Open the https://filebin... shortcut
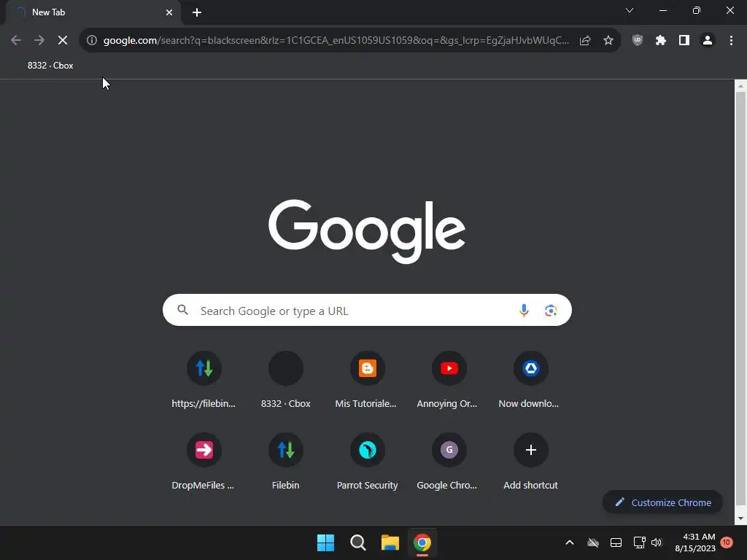 click(x=204, y=381)
